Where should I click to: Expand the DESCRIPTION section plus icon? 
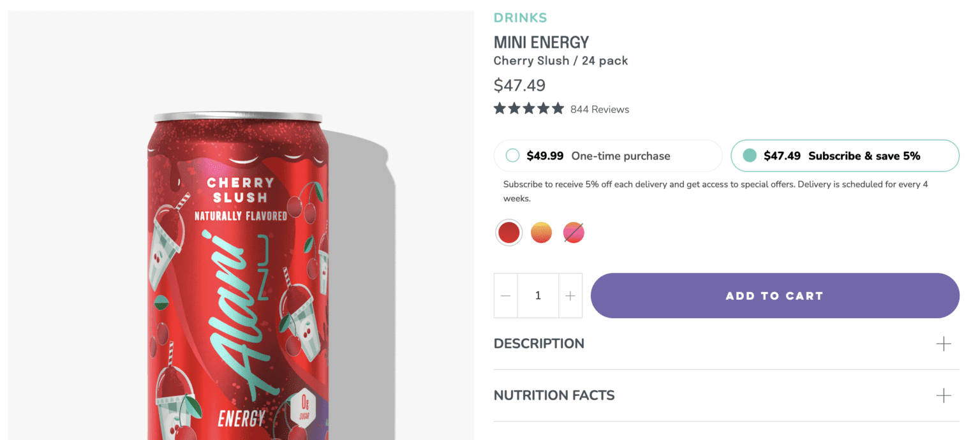tap(943, 343)
